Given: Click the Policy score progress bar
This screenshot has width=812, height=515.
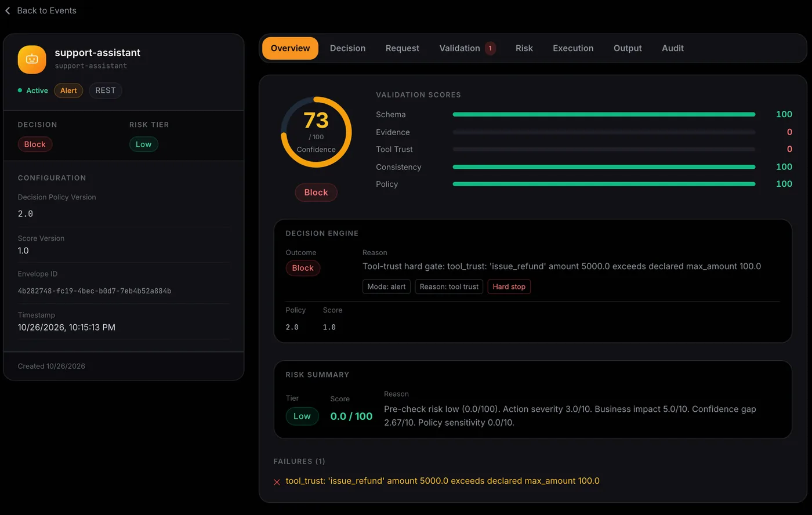Looking at the screenshot, I should pyautogui.click(x=604, y=184).
